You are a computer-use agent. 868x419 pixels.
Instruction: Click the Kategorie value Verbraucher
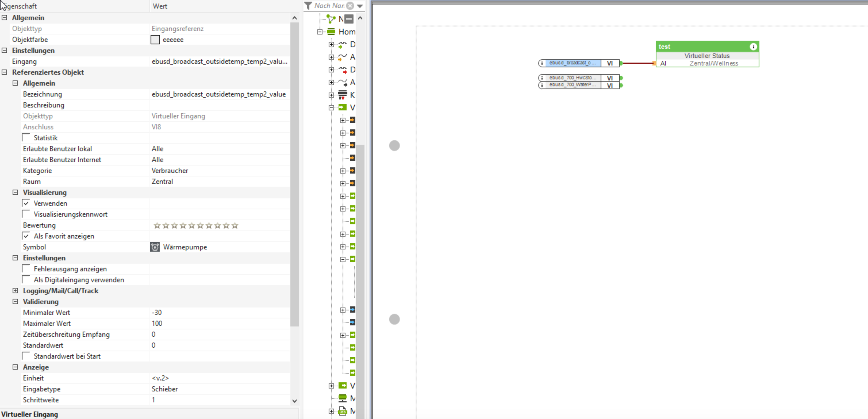point(170,170)
